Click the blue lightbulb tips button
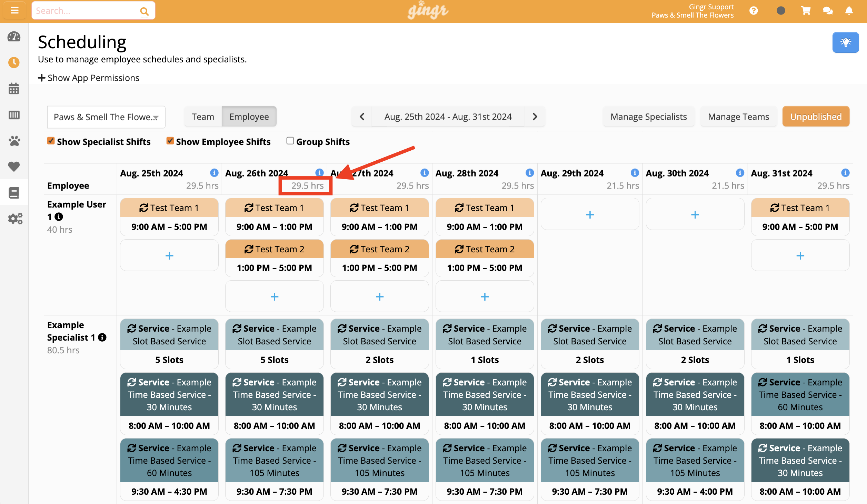This screenshot has height=504, width=867. pyautogui.click(x=845, y=42)
